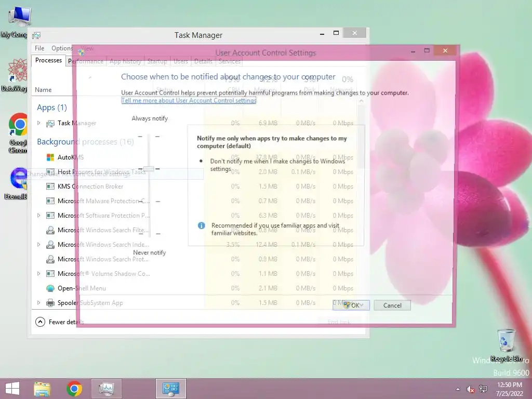Click the muted speaker tray icon
The image size is (532, 399).
[470, 389]
